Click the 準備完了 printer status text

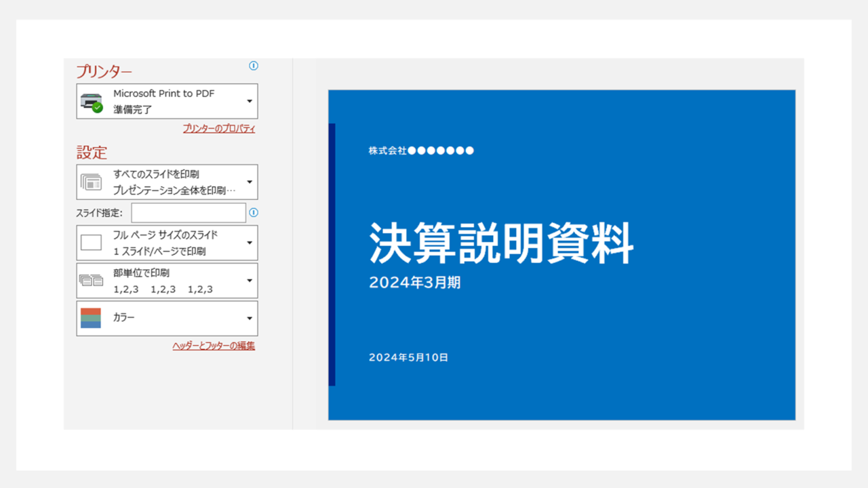click(133, 110)
